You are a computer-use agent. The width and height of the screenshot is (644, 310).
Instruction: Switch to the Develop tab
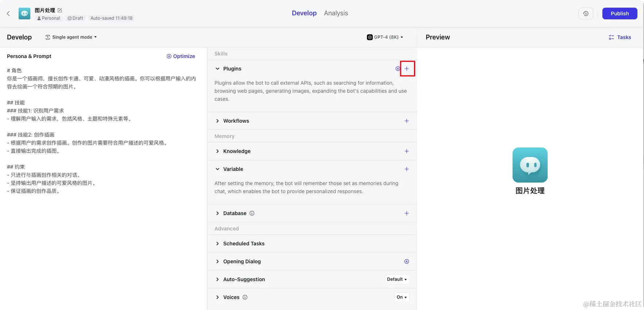304,13
